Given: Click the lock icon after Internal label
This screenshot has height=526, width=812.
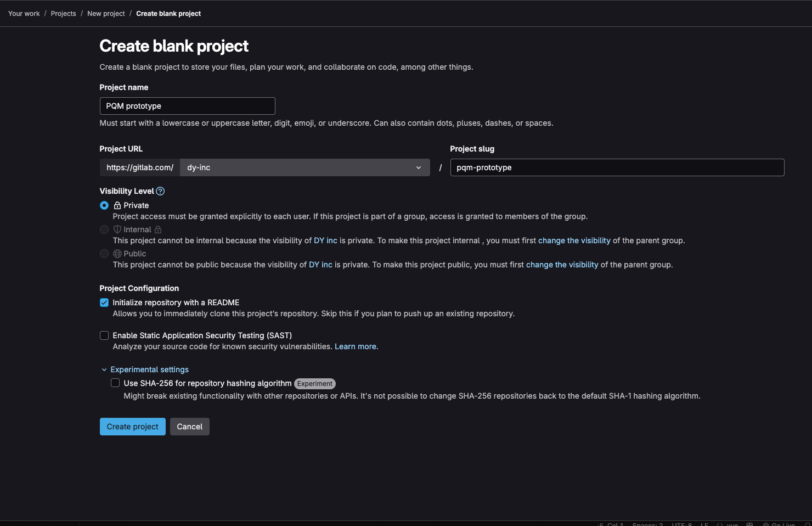Looking at the screenshot, I should click(158, 230).
